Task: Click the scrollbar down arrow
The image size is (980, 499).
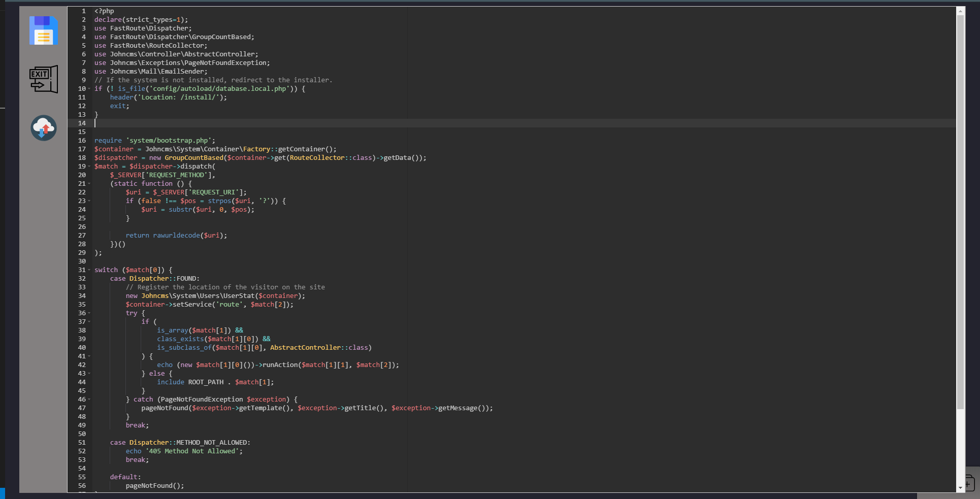Action: pos(960,488)
